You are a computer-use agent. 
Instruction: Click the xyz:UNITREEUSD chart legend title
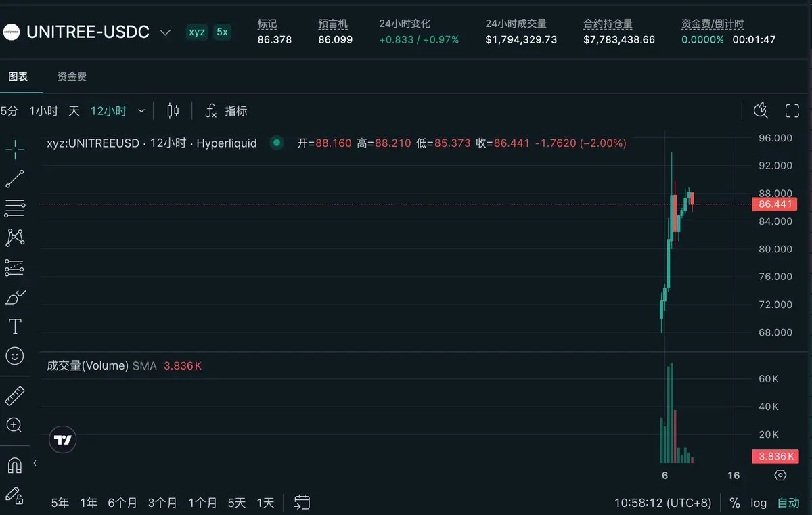152,143
